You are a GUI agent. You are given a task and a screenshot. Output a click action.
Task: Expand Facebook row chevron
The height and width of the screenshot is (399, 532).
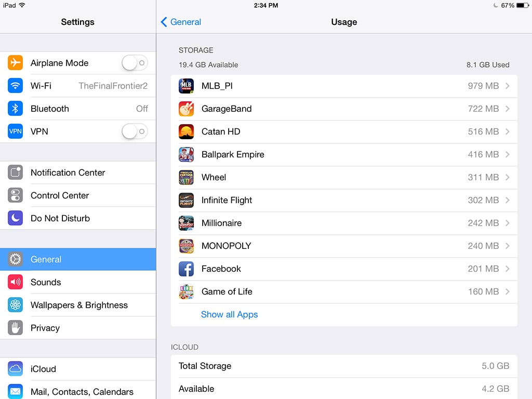(508, 269)
